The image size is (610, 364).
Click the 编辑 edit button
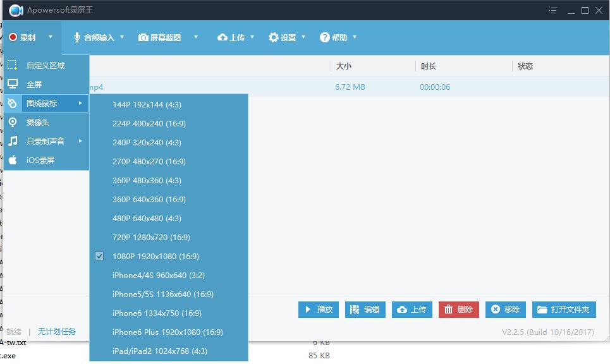(365, 310)
